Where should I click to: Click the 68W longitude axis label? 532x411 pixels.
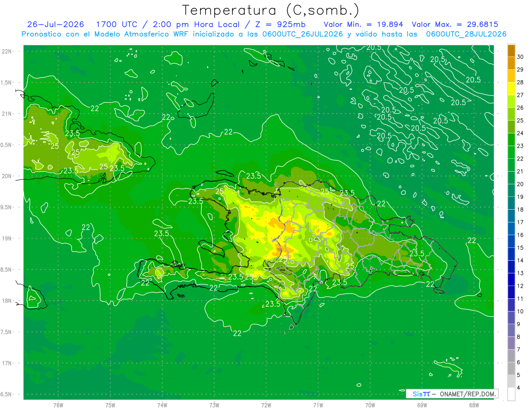(x=474, y=405)
